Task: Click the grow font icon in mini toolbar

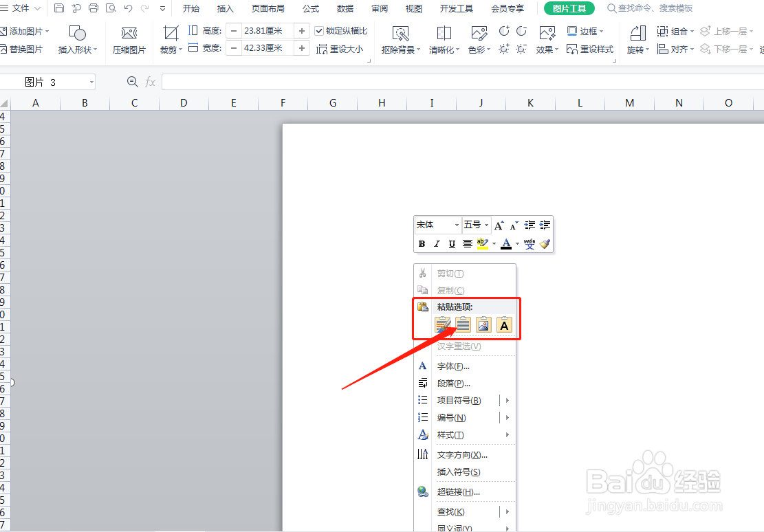Action: (499, 225)
